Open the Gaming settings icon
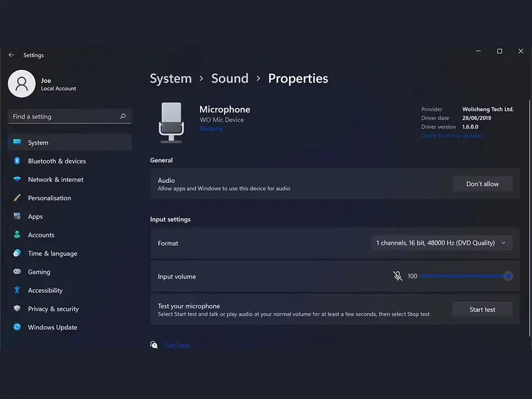Screen dimensions: 532x399 (18, 271)
